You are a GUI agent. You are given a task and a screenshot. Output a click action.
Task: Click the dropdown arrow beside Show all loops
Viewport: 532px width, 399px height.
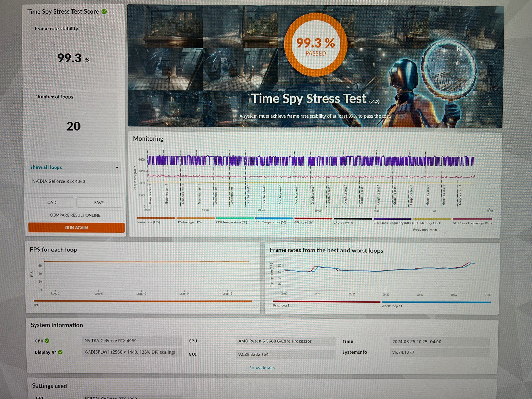click(x=117, y=167)
